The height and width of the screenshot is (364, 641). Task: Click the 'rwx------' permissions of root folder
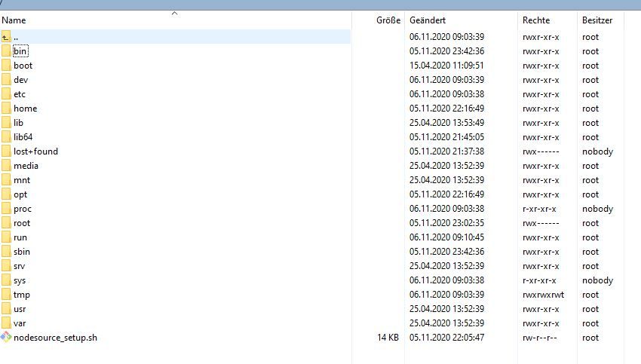(541, 223)
